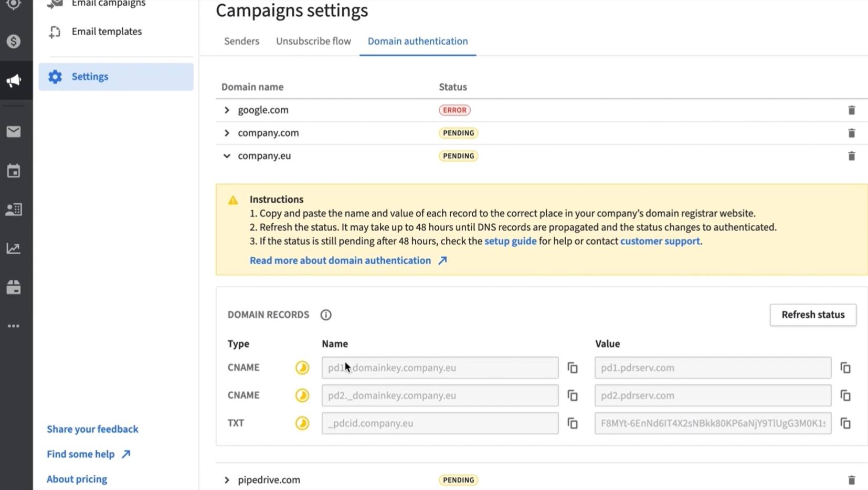Collapse the company.eu domain row
The width and height of the screenshot is (868, 490).
pos(227,156)
